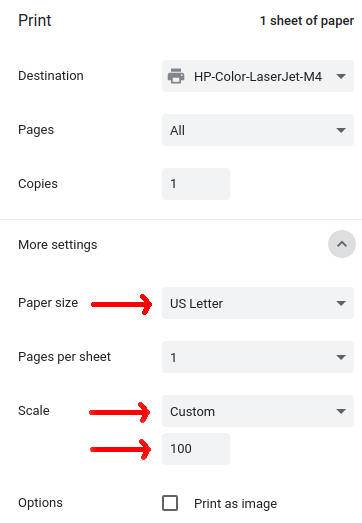Click the Scale dropdown arrow
Viewport: 362px width, 523px height.
[341, 411]
